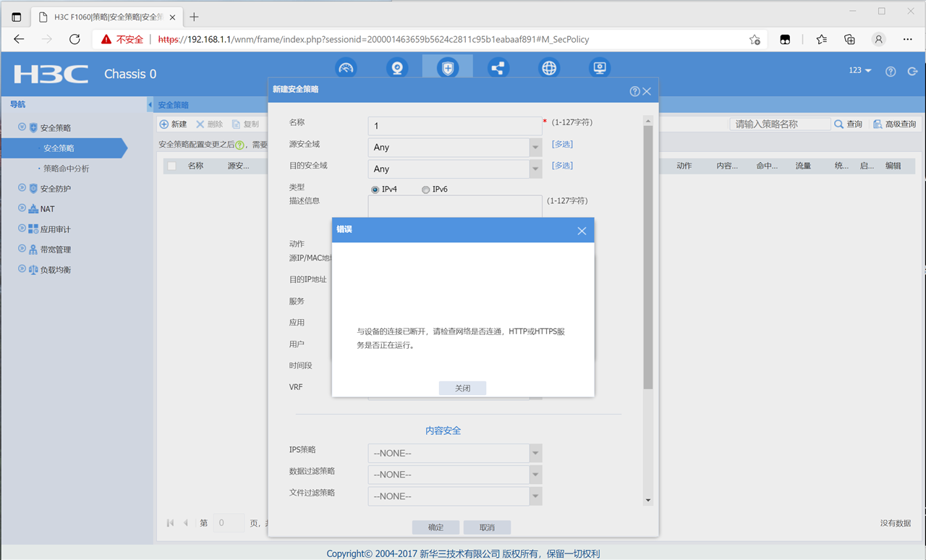Viewport: 926px width, 560px height.
Task: Select 策略命中分析 in navigation
Action: [x=66, y=169]
